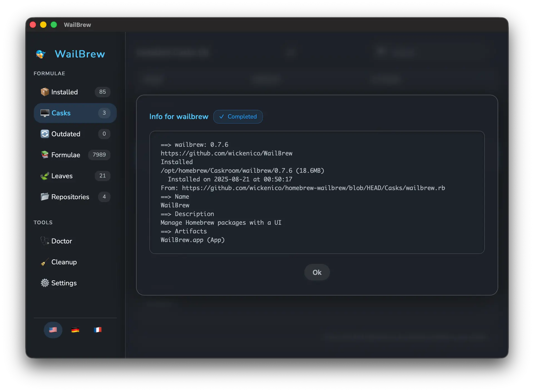Viewport: 534px width, 392px height.
Task: Click the Outdated count badge showing 0
Action: coord(104,134)
